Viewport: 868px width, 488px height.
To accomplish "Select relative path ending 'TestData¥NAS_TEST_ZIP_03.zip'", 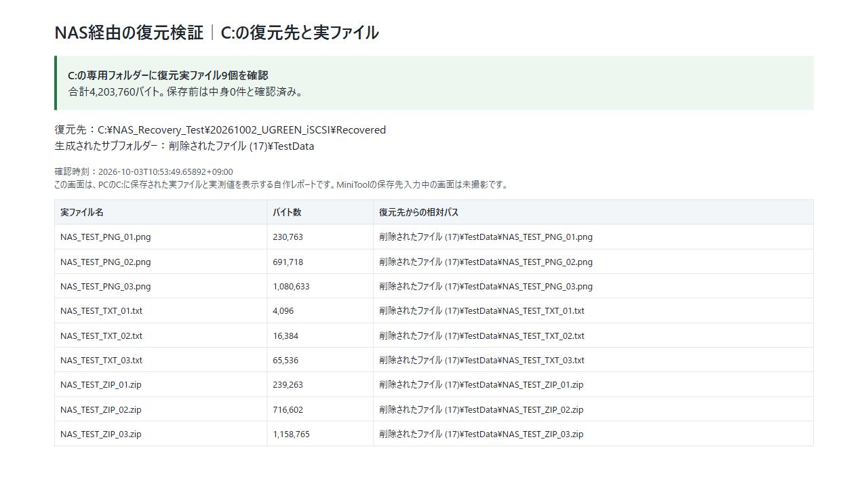I will [481, 434].
